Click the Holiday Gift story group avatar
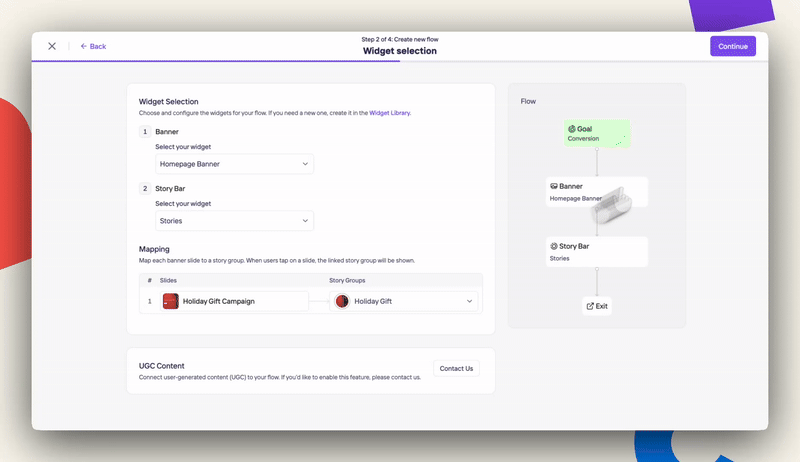The image size is (800, 462). click(342, 301)
